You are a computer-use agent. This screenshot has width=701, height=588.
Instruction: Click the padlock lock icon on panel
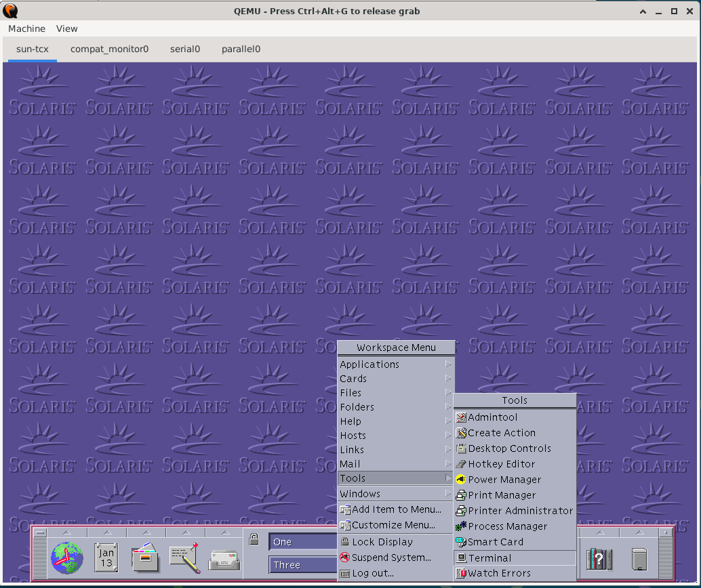coord(254,540)
